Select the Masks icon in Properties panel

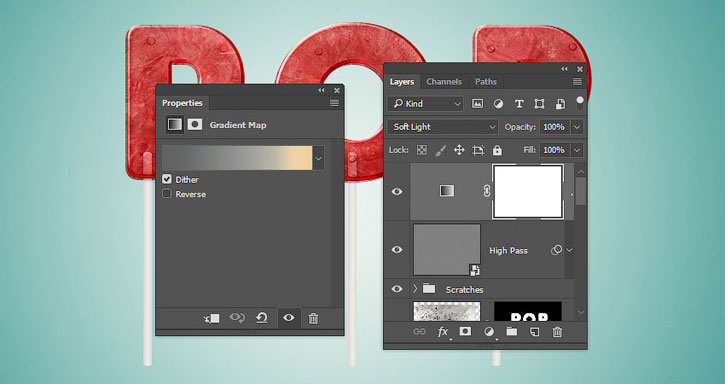point(195,124)
